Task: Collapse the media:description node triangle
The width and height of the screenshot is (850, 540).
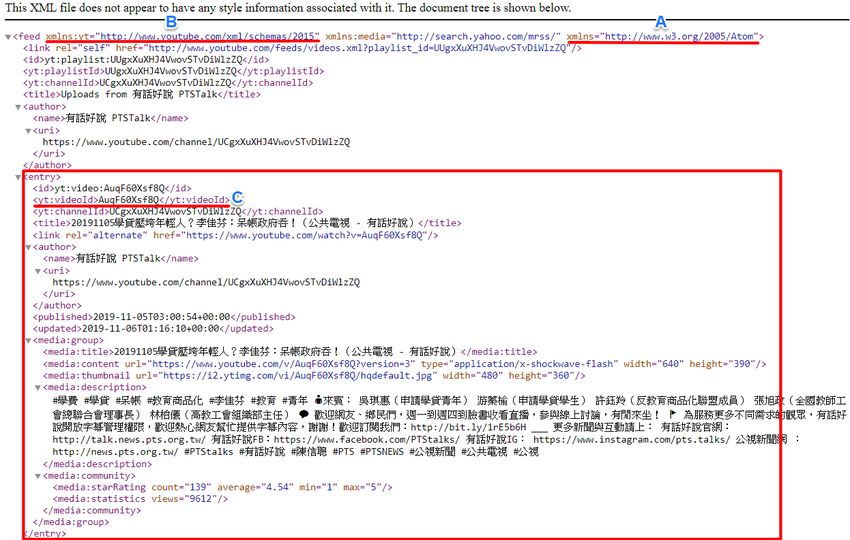Action: pyautogui.click(x=38, y=388)
